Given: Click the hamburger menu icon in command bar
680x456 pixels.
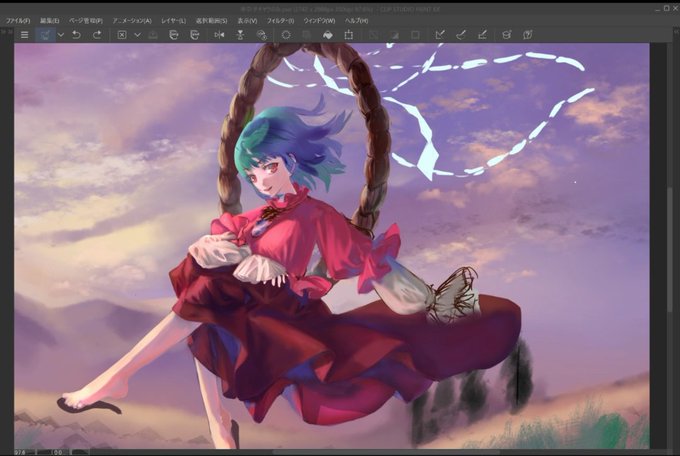Looking at the screenshot, I should [x=25, y=35].
